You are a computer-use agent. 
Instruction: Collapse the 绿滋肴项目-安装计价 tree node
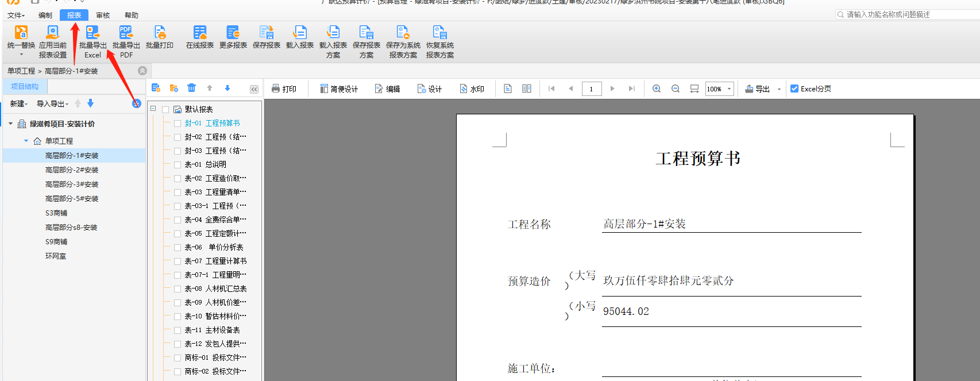10,124
